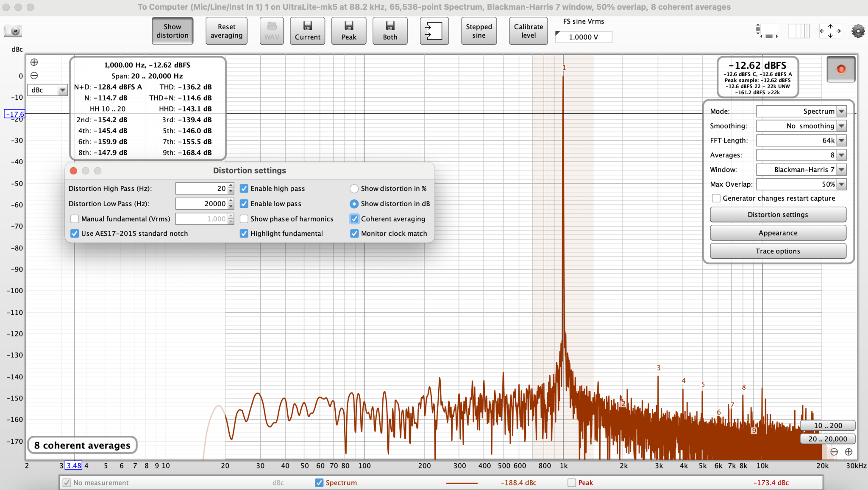
Task: Click the THD -136.2 dB readout
Action: pyautogui.click(x=186, y=87)
